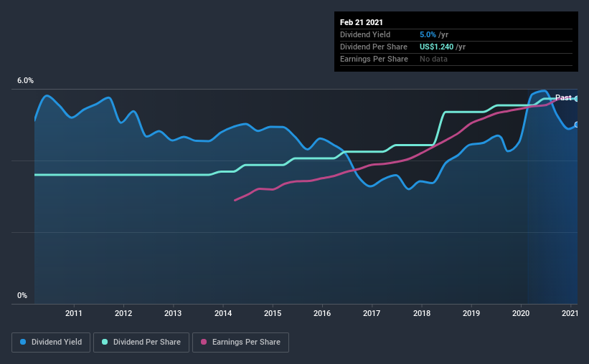The width and height of the screenshot is (589, 364).
Task: Click the teal endpoint marker of Dividend Per Share line
Action: click(577, 99)
